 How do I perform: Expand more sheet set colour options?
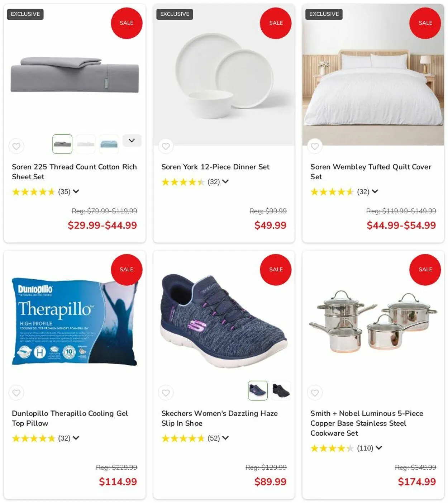pyautogui.click(x=132, y=141)
